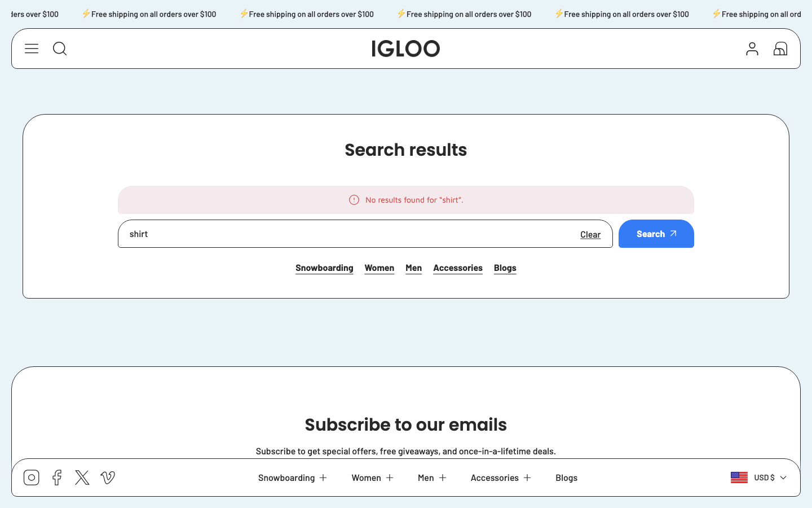
Task: Clear the search query
Action: coord(590,235)
